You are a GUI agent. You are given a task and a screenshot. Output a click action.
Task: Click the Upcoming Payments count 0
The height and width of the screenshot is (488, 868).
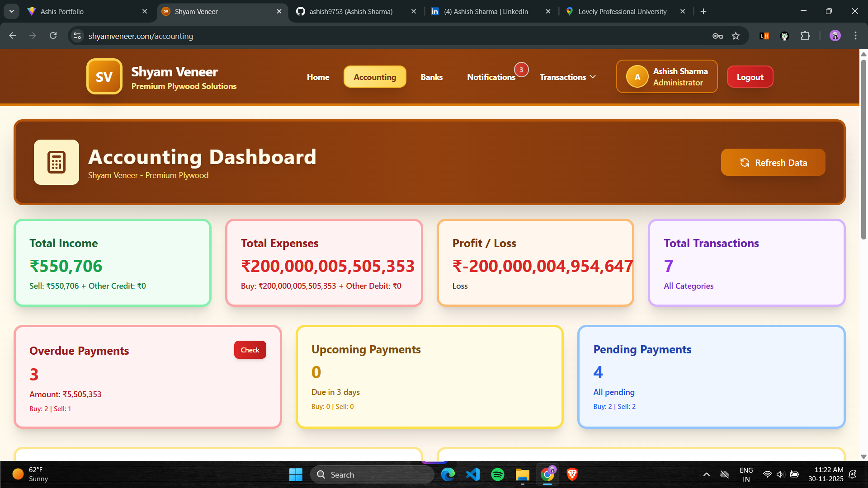click(316, 372)
